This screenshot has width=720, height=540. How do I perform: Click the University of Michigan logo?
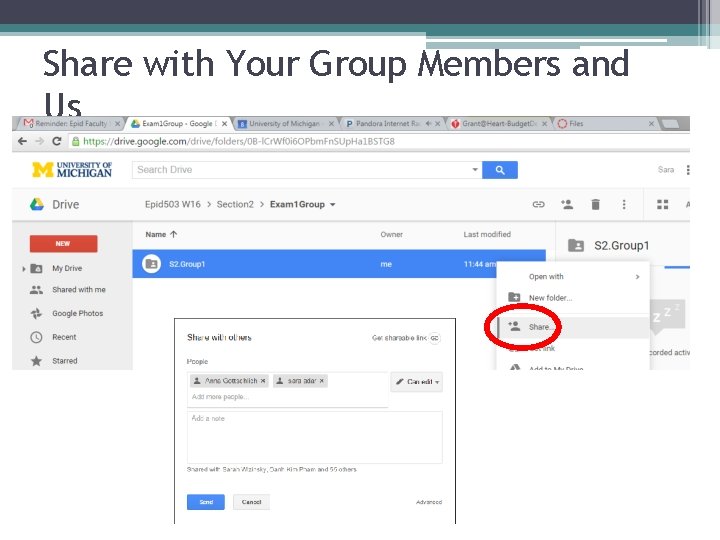[72, 169]
